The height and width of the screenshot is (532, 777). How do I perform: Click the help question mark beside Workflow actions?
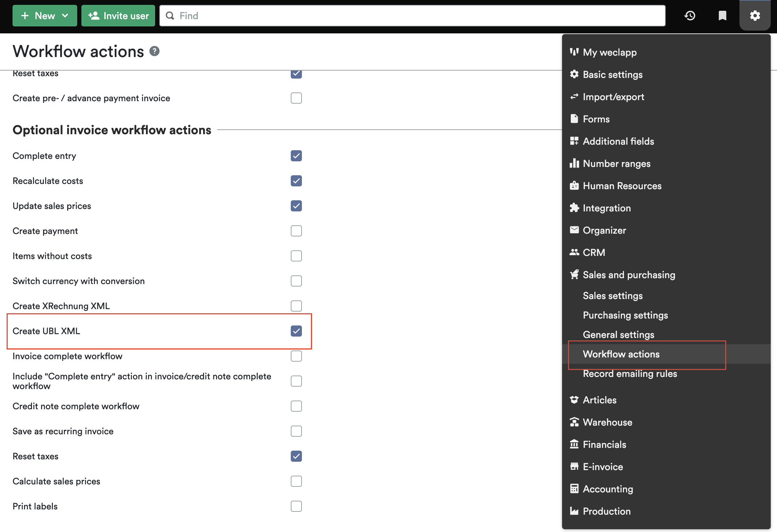pos(155,51)
